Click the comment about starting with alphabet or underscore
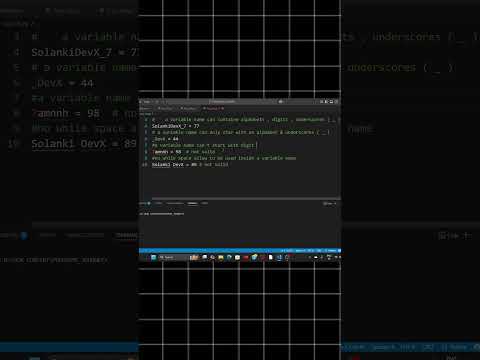This screenshot has height=360, width=480. point(241,132)
